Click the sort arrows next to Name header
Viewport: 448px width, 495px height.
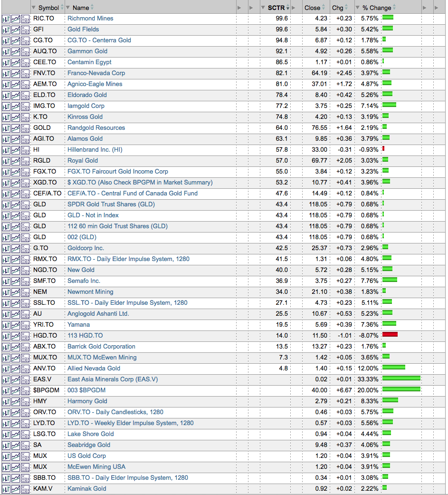pyautogui.click(x=92, y=8)
